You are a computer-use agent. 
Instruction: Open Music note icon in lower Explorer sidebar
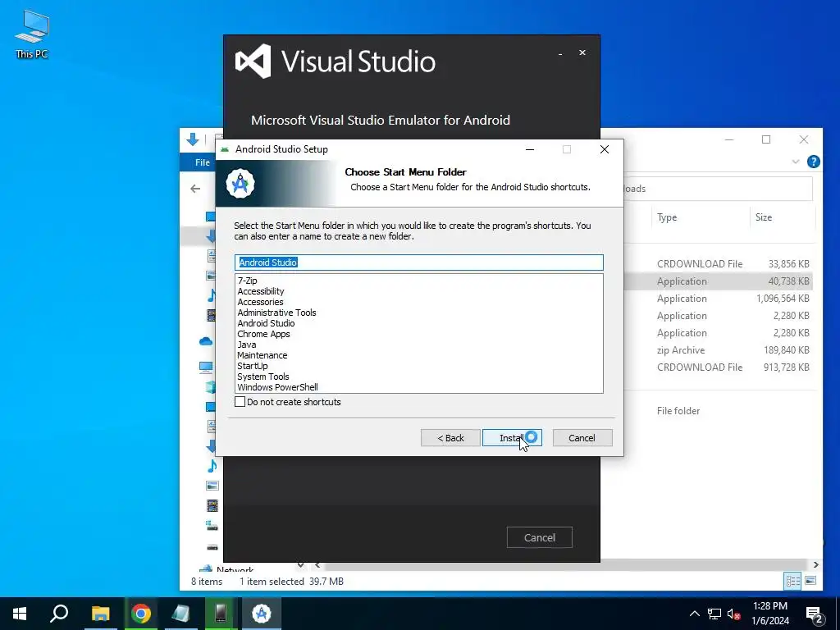[x=212, y=466]
